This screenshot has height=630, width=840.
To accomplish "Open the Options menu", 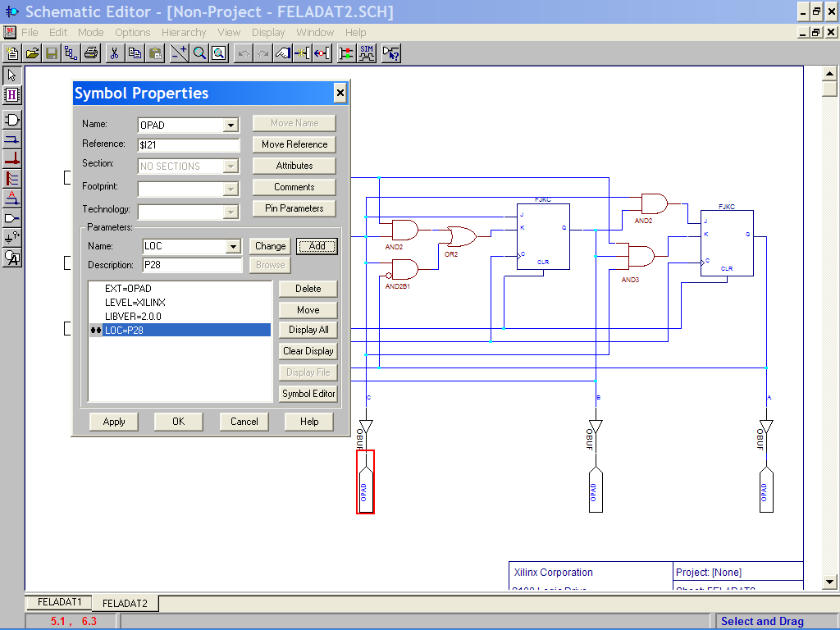I will click(132, 33).
